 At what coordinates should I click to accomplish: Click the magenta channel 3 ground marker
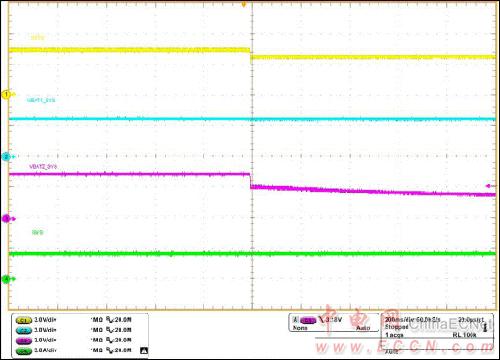(x=7, y=219)
